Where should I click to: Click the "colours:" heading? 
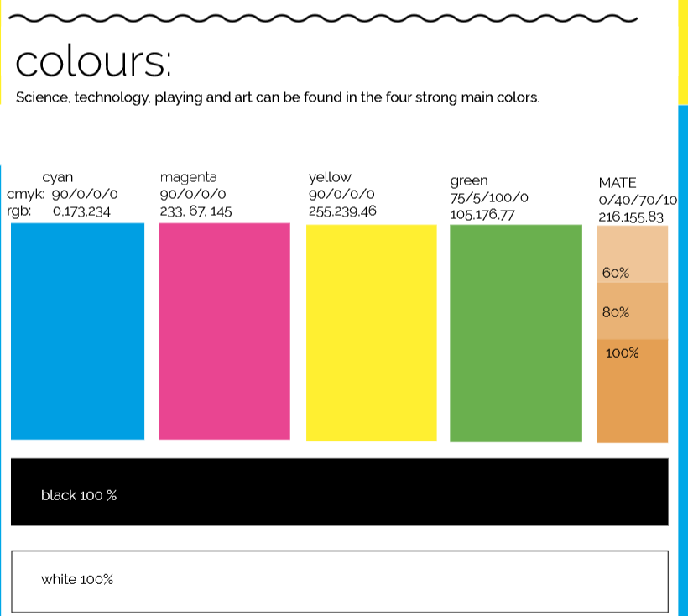[93, 61]
